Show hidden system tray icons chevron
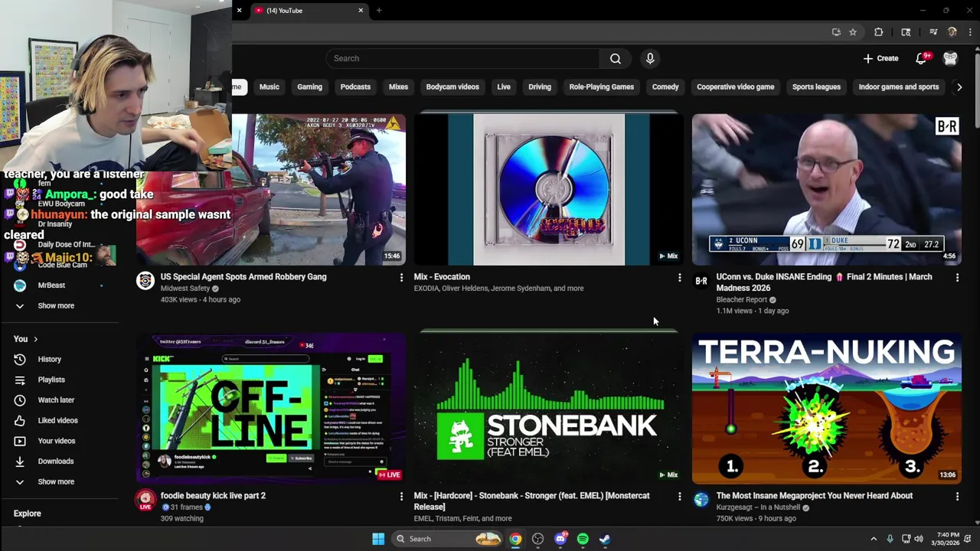 (x=874, y=539)
